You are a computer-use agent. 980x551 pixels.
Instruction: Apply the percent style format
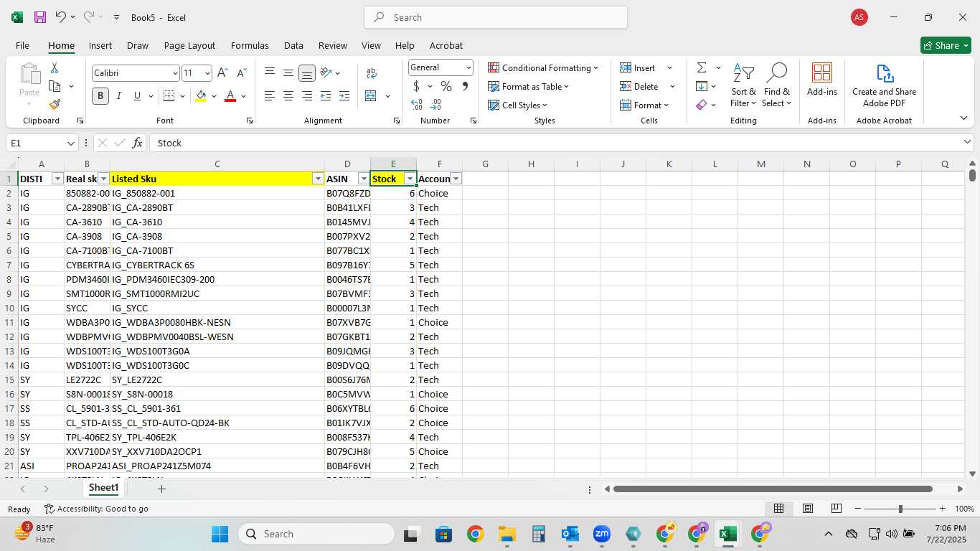pyautogui.click(x=446, y=86)
